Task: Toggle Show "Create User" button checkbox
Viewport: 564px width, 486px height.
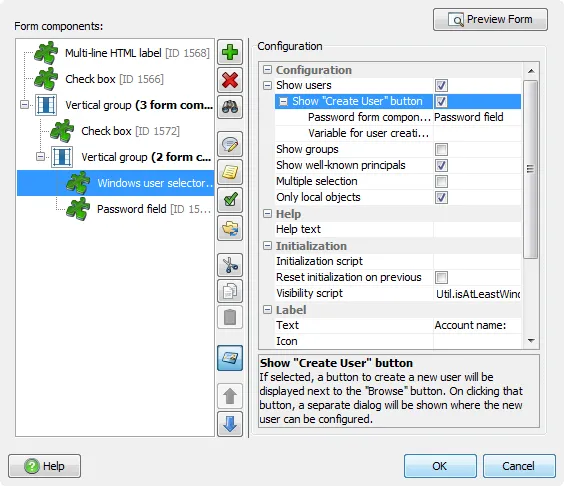Action: tap(441, 101)
